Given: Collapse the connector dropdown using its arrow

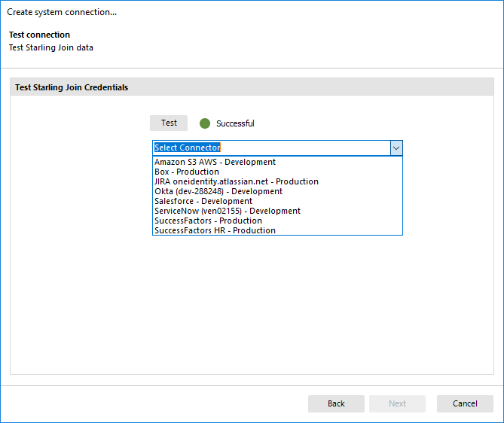Looking at the screenshot, I should pyautogui.click(x=396, y=148).
